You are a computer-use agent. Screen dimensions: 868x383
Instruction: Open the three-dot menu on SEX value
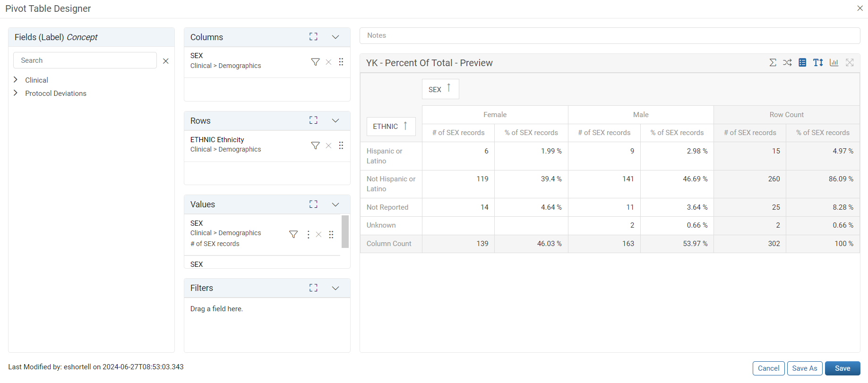(308, 234)
